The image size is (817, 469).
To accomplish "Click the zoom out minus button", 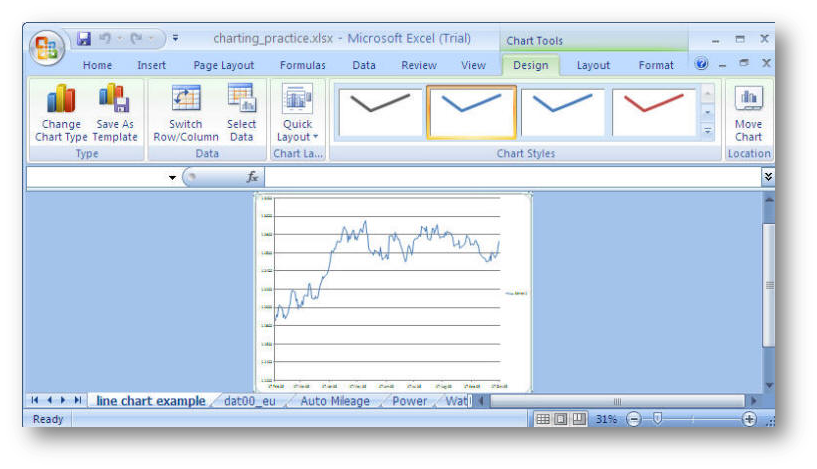I will click(x=633, y=420).
